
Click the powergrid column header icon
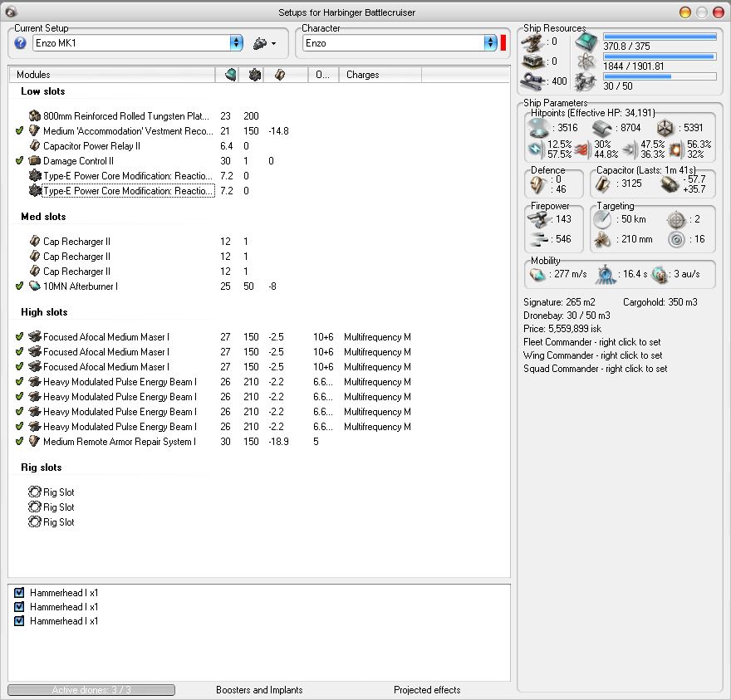coord(254,75)
